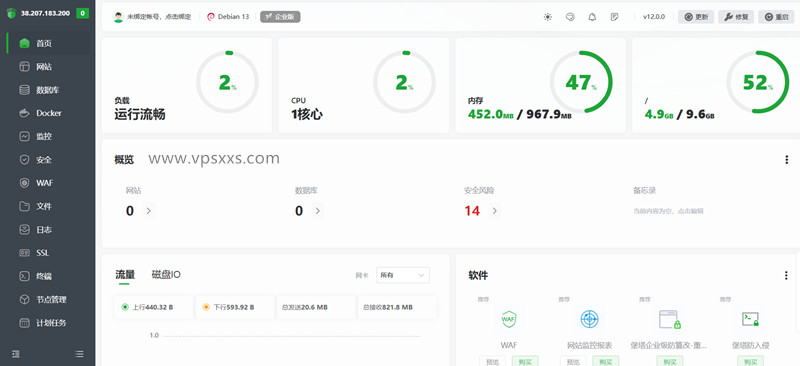
Task: Open the 网站监控报表 software icon
Action: pyautogui.click(x=589, y=320)
